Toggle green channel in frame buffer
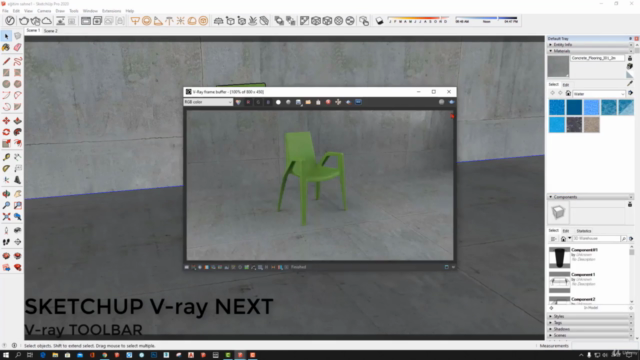Image resolution: width=640 pixels, height=360 pixels. tap(258, 102)
